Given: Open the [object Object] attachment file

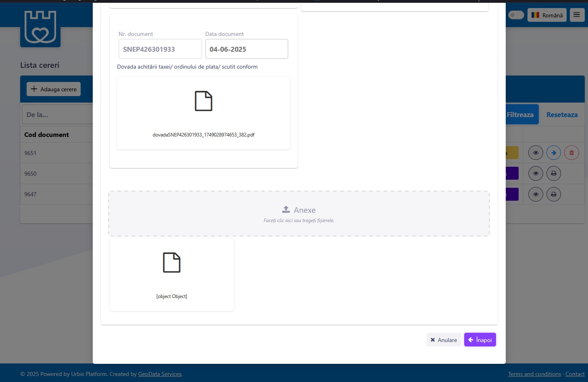Looking at the screenshot, I should pyautogui.click(x=171, y=275).
